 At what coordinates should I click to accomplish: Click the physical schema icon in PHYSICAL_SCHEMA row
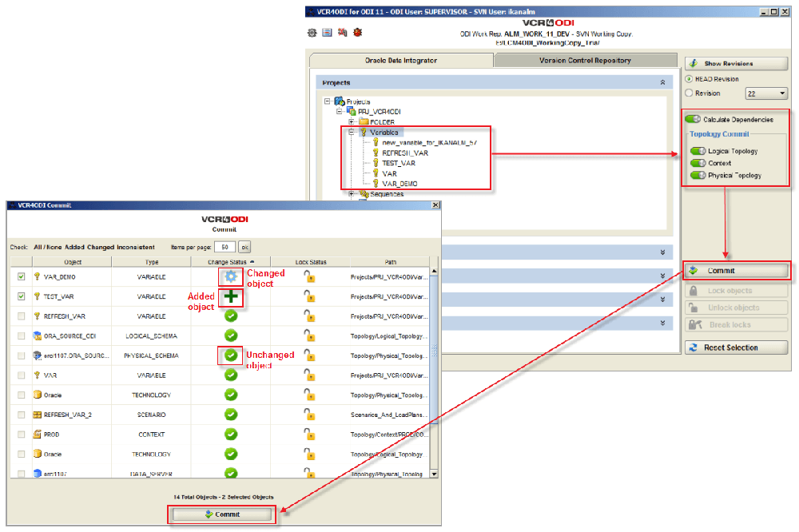pyautogui.click(x=38, y=355)
